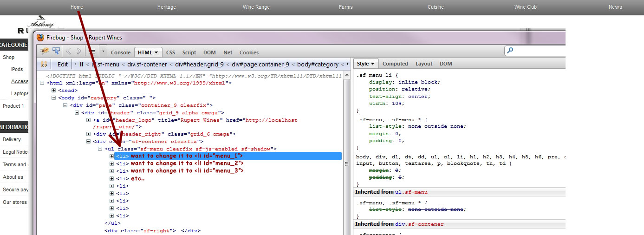The image size is (644, 235).
Task: Click div.sf-contener in the breadcrumb path
Action: pyautogui.click(x=147, y=65)
